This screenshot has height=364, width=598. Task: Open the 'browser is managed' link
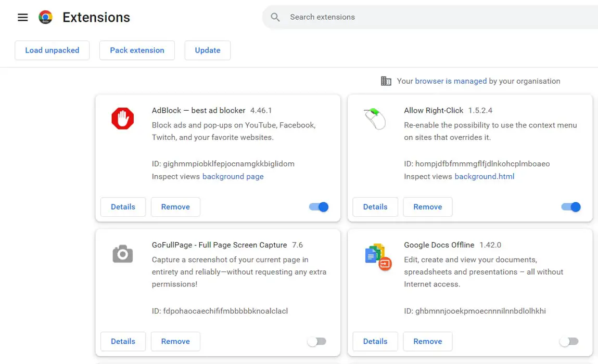pyautogui.click(x=451, y=81)
